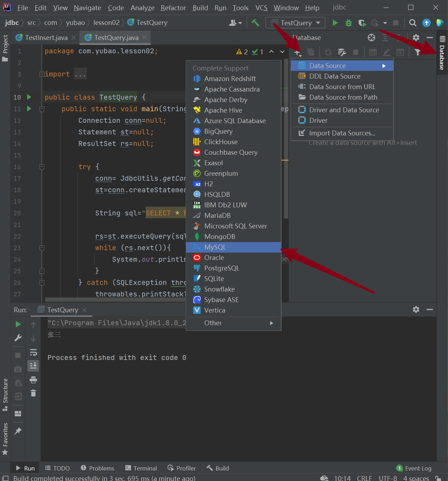The height and width of the screenshot is (481, 448).
Task: Close the TestQuery run tab
Action: pos(84,310)
